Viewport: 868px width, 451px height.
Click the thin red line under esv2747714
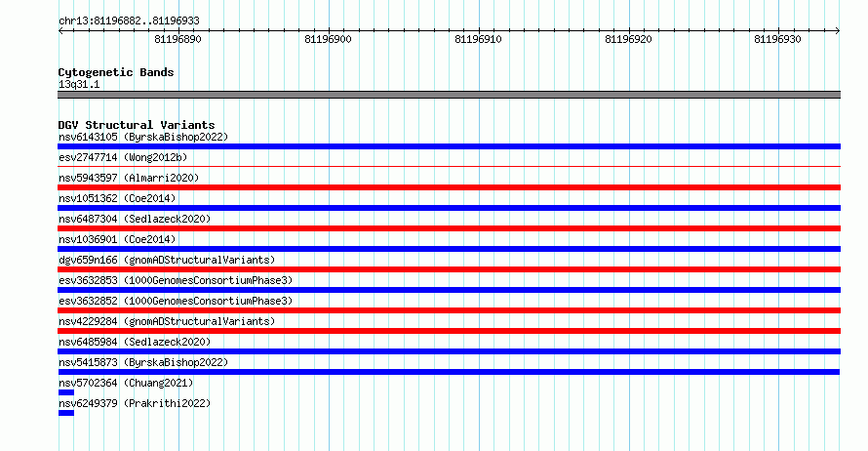(x=449, y=166)
